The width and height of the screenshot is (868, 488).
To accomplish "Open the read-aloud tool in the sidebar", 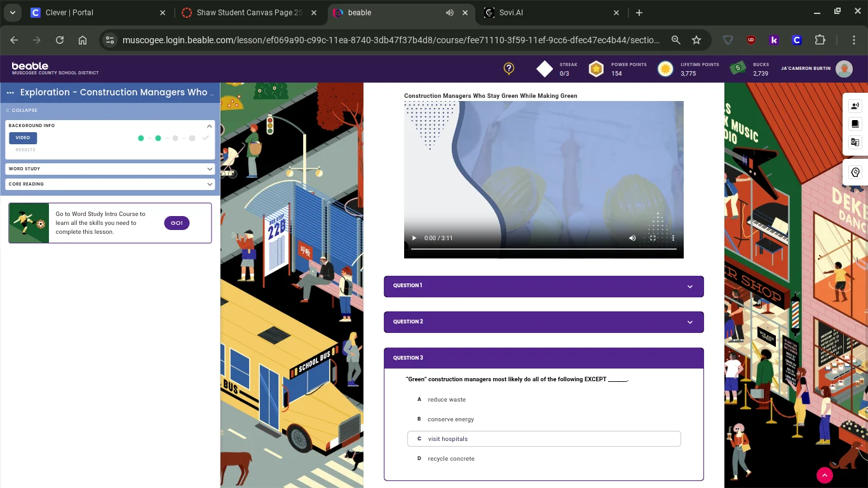I will click(855, 105).
